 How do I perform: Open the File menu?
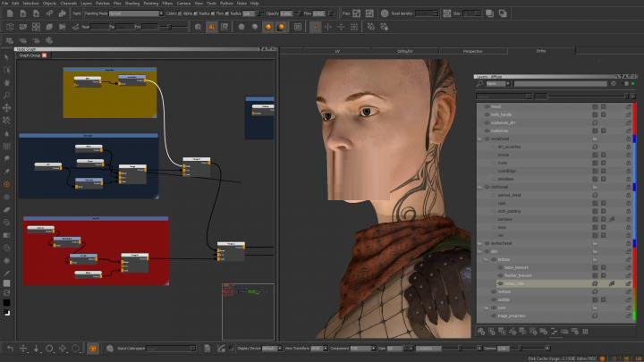point(4,4)
